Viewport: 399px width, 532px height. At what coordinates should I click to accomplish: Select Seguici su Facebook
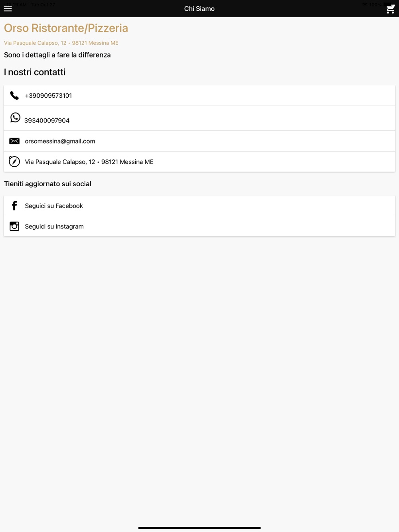click(199, 206)
